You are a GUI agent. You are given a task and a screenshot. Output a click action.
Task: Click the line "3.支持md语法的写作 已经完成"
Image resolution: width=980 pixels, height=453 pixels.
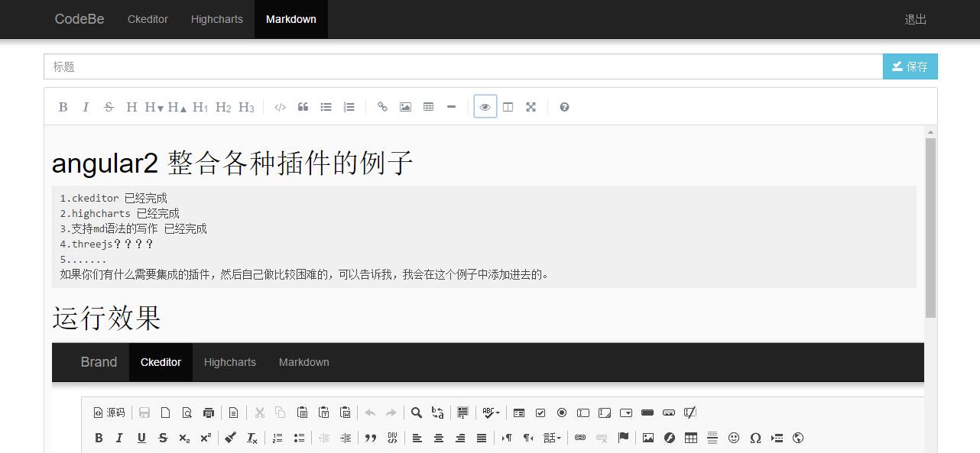pyautogui.click(x=133, y=228)
